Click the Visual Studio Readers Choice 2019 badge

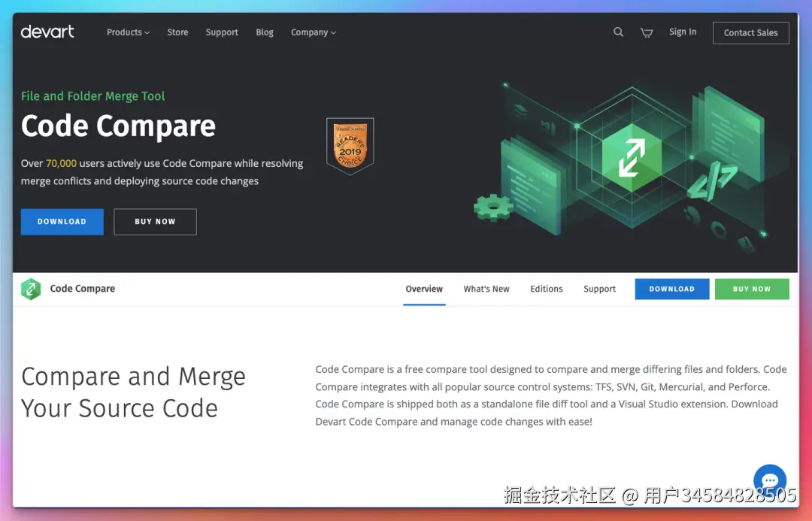pos(350,146)
